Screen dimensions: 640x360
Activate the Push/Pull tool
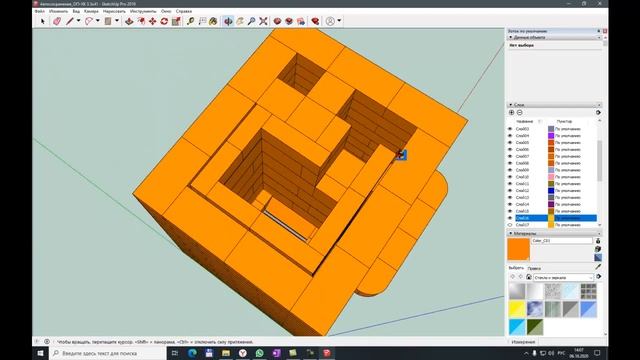click(x=129, y=21)
